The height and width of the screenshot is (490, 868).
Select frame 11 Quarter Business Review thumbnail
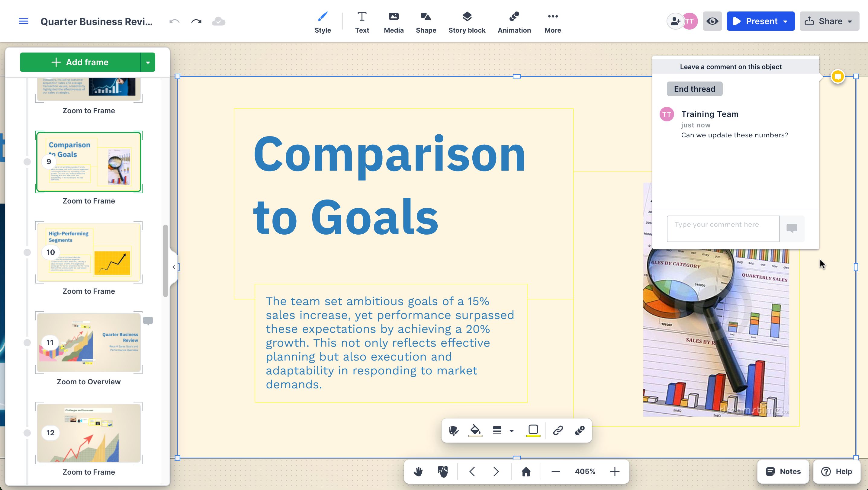(88, 342)
